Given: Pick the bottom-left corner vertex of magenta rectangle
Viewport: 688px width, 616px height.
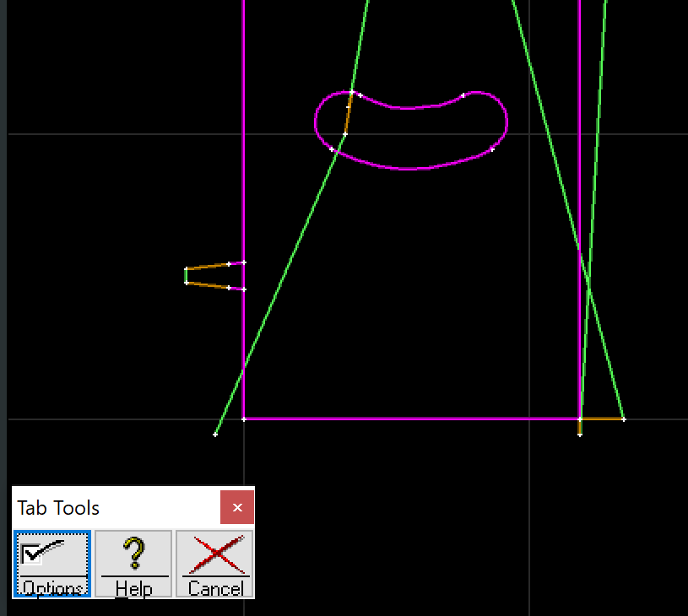Looking at the screenshot, I should [244, 419].
